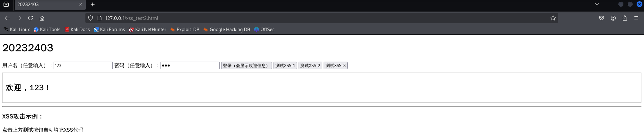The height and width of the screenshot is (139, 644).
Task: Click the username input field
Action: point(83,65)
